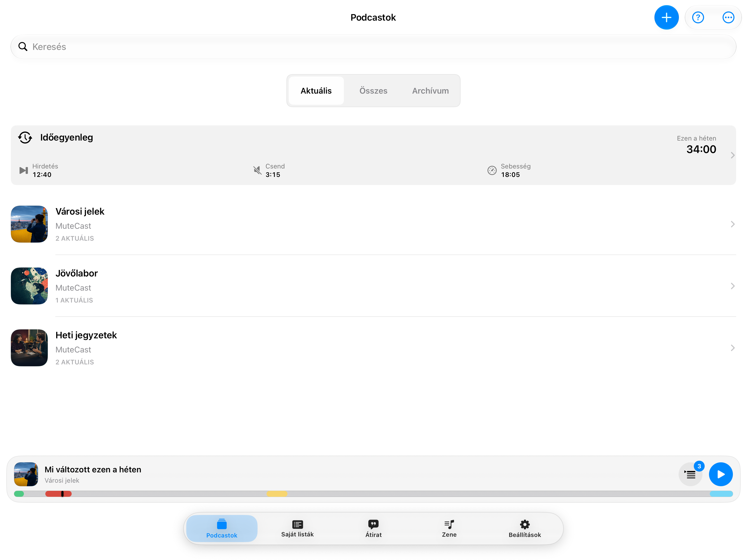Click the weekly total 34:00
The width and height of the screenshot is (747, 560).
701,149
